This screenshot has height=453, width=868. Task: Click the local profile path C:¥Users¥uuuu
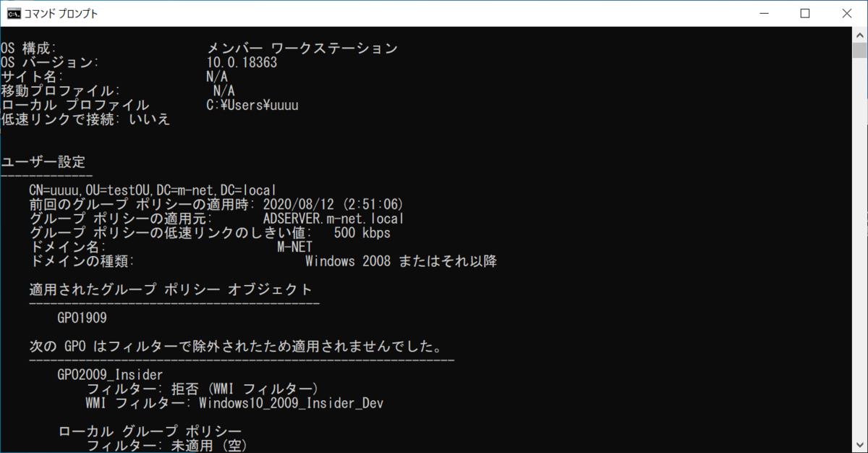[x=252, y=105]
